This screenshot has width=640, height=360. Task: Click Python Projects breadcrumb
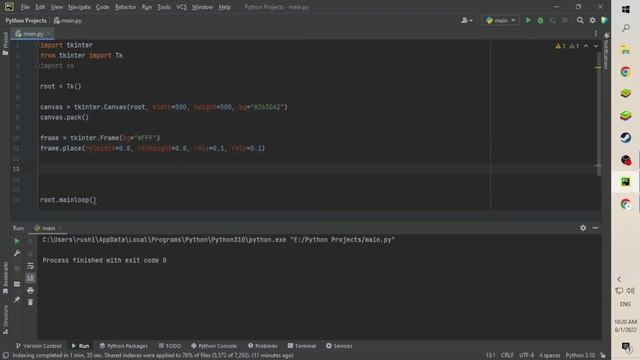26,20
